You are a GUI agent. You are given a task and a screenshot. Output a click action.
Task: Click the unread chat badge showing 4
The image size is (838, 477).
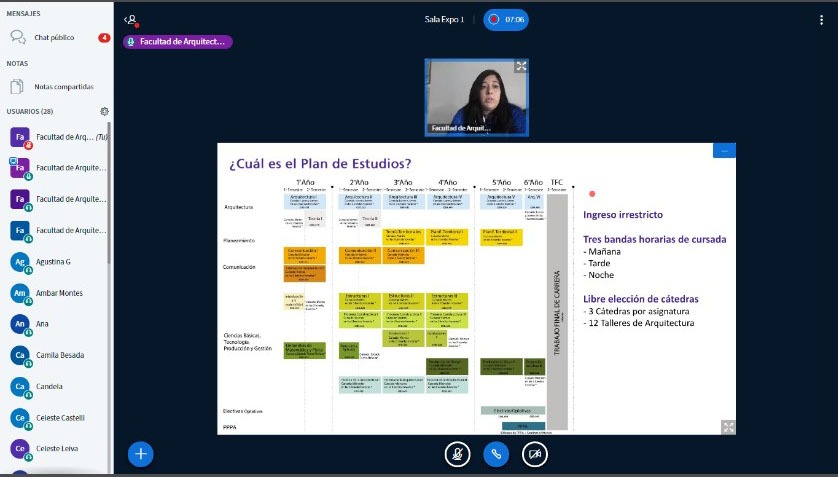(104, 38)
